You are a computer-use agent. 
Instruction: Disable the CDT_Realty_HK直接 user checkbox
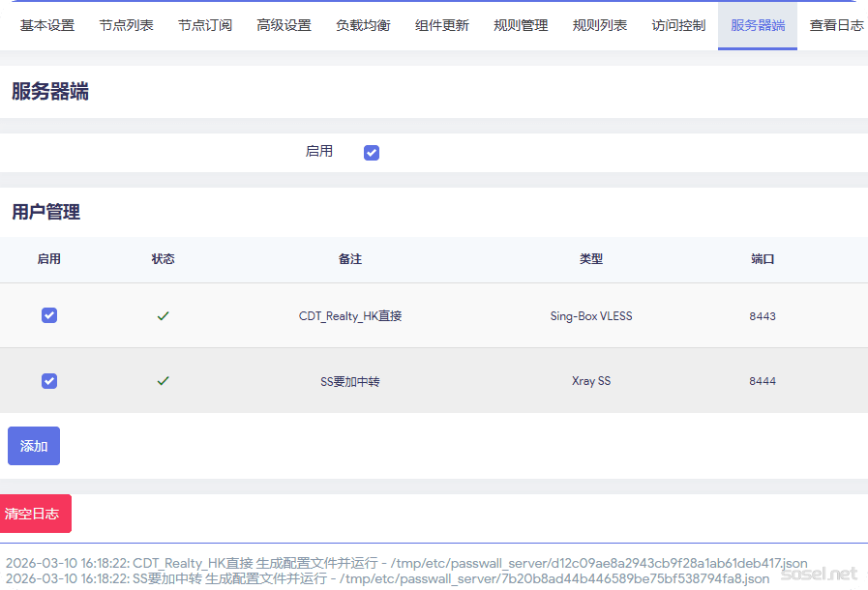point(49,315)
